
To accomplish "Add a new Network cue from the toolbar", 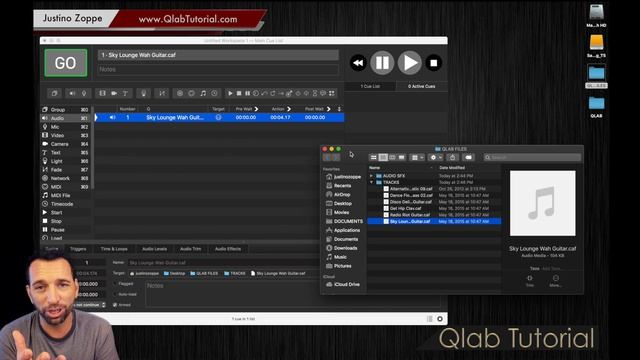I will (180, 93).
